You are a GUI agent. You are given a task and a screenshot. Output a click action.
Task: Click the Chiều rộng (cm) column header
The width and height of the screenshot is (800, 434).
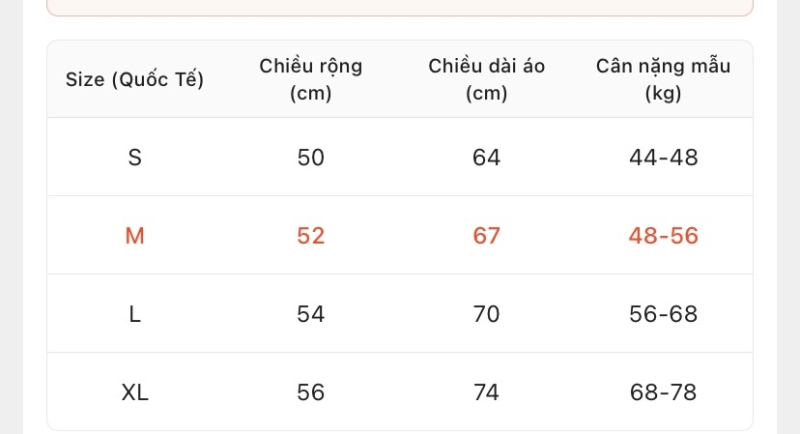[x=311, y=80]
